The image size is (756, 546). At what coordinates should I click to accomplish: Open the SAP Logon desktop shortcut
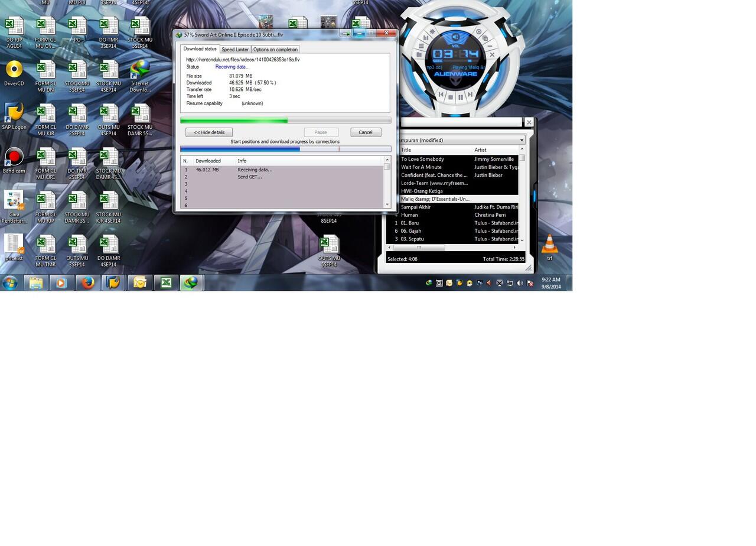[14, 116]
